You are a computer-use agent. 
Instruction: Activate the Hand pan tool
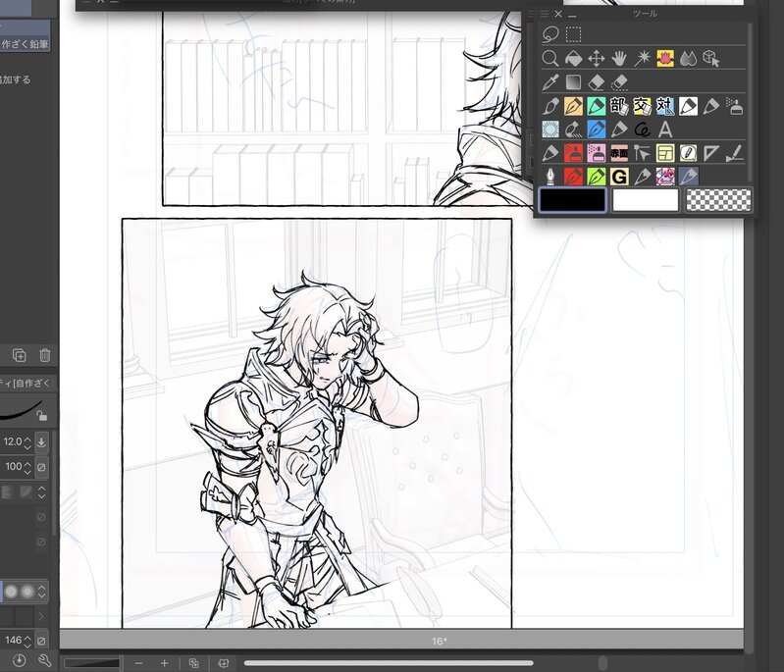pos(619,59)
